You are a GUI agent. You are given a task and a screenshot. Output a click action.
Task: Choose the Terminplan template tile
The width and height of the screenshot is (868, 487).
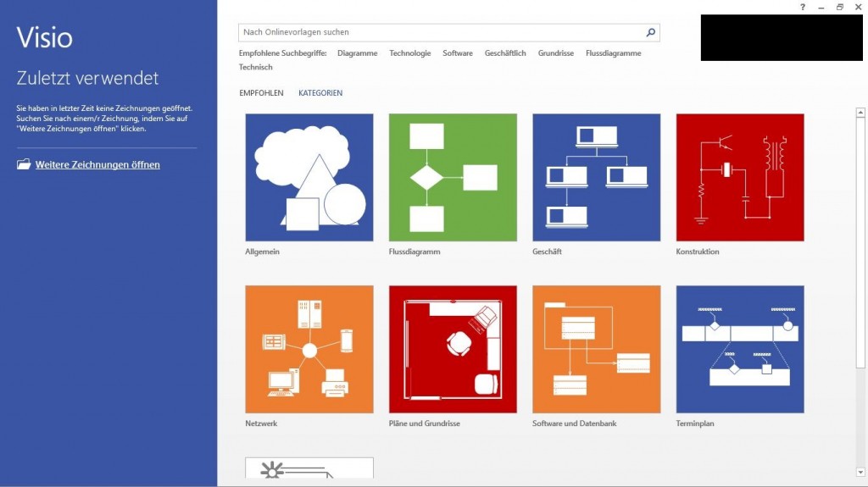pyautogui.click(x=740, y=349)
